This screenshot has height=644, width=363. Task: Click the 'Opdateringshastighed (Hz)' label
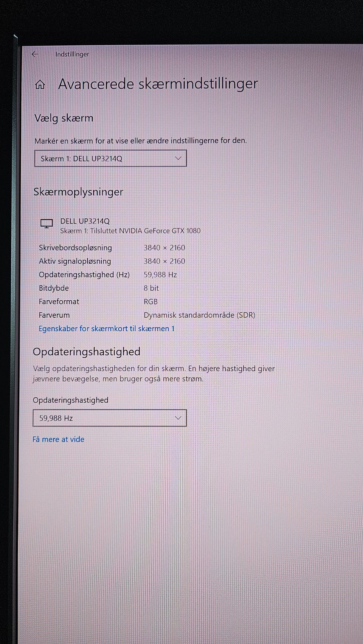84,275
